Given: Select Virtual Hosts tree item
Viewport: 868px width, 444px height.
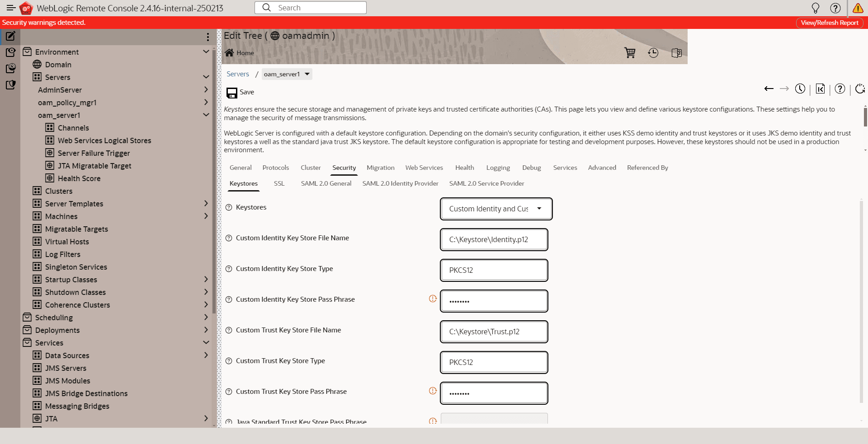Looking at the screenshot, I should point(67,242).
